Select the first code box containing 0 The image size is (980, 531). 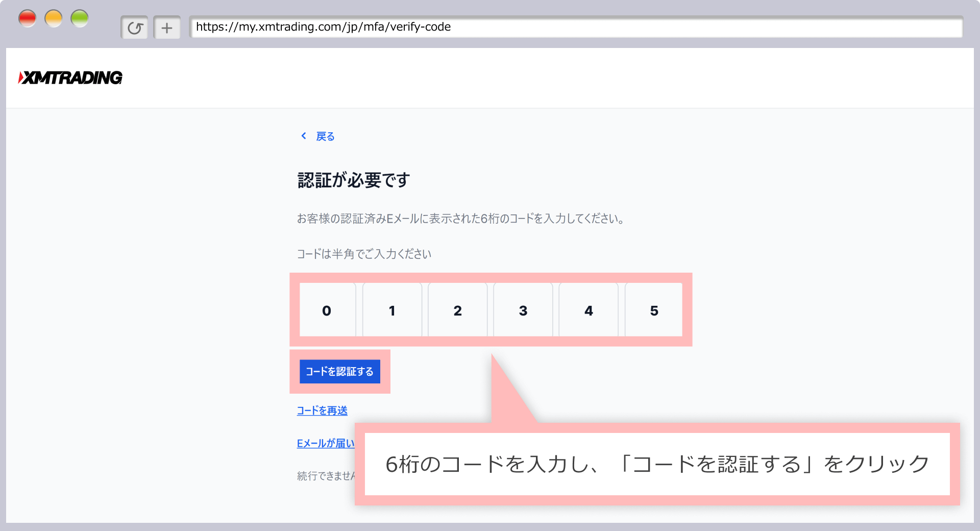[x=327, y=310]
